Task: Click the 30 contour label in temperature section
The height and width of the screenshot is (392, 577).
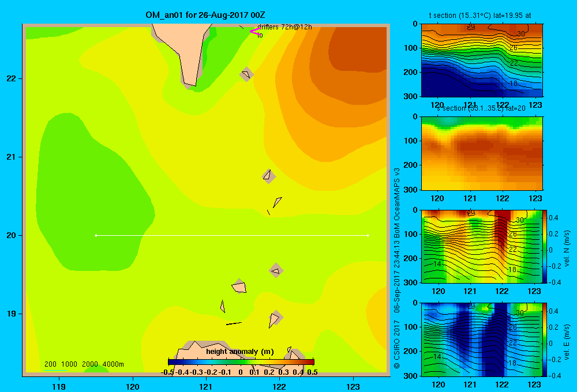Action: 520,34
